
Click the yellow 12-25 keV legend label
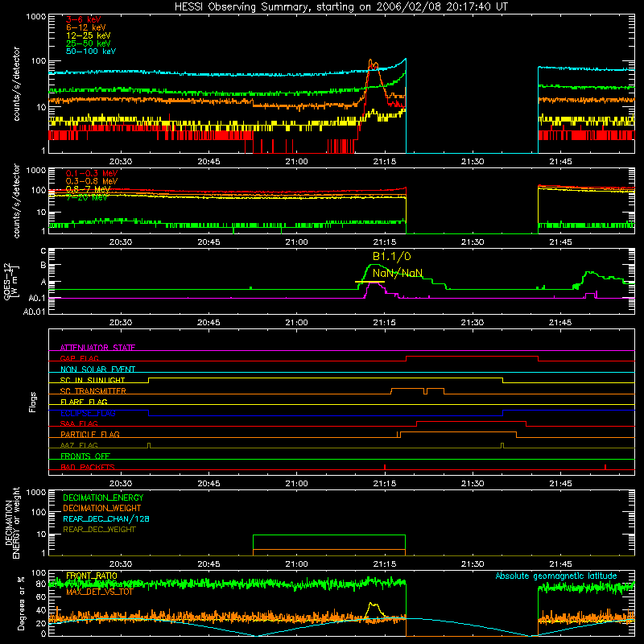tap(89, 35)
